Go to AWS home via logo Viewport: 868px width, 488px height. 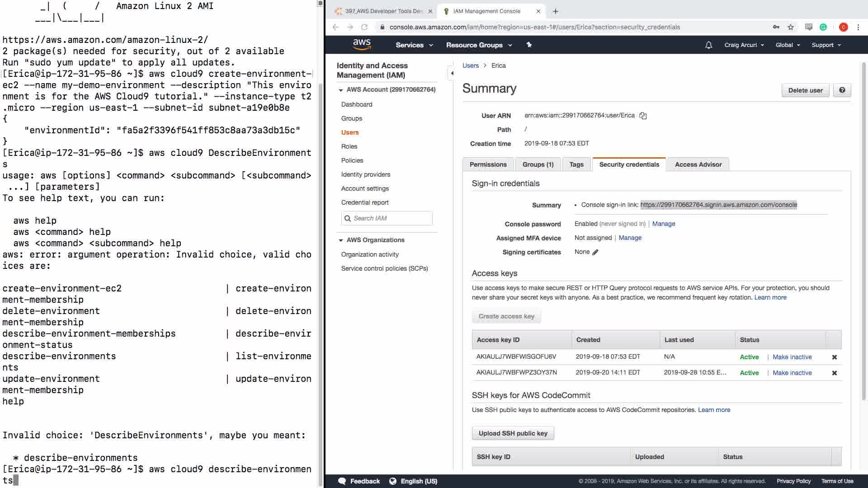coord(362,44)
